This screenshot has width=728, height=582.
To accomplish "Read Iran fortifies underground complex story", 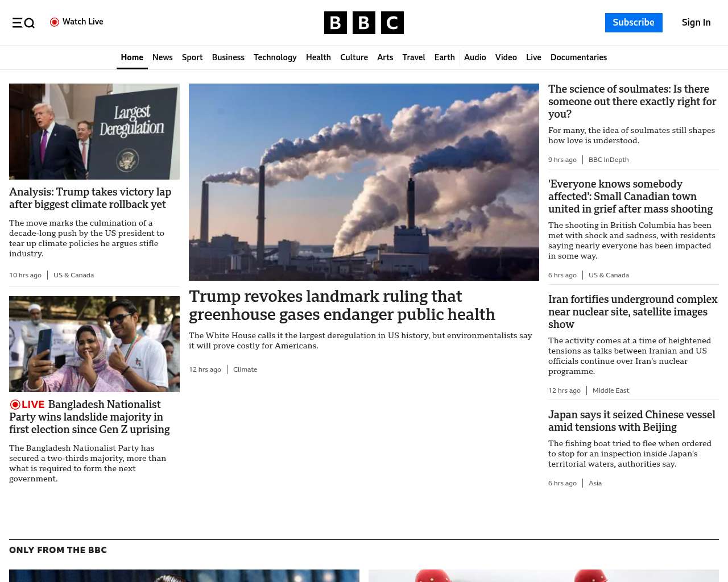I will click(x=632, y=312).
